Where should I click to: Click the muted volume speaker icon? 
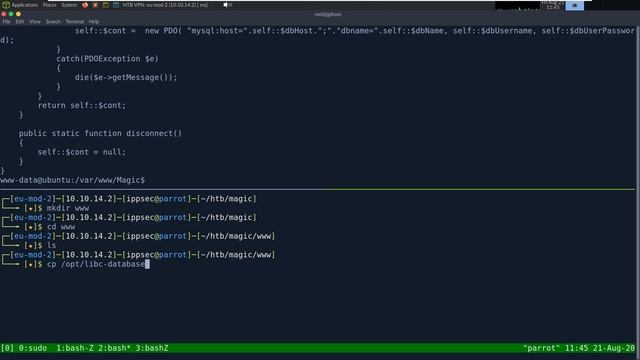point(227,5)
